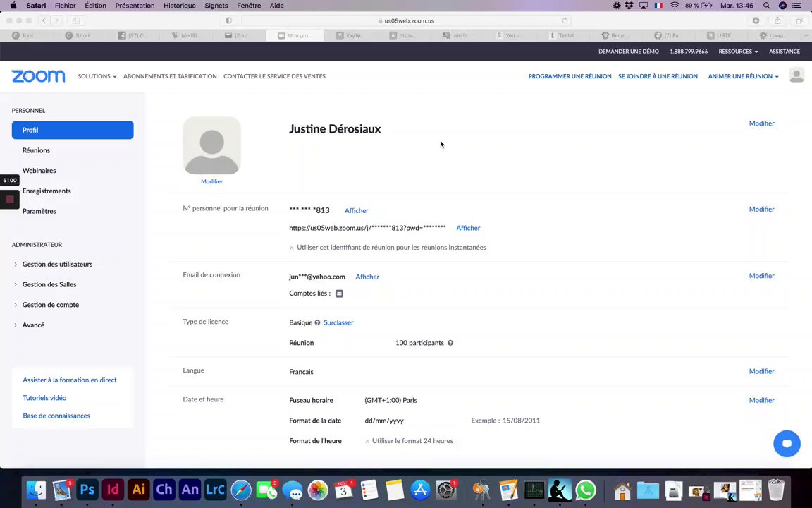Click Afficher next to the email
This screenshot has width=812, height=508.
367,277
